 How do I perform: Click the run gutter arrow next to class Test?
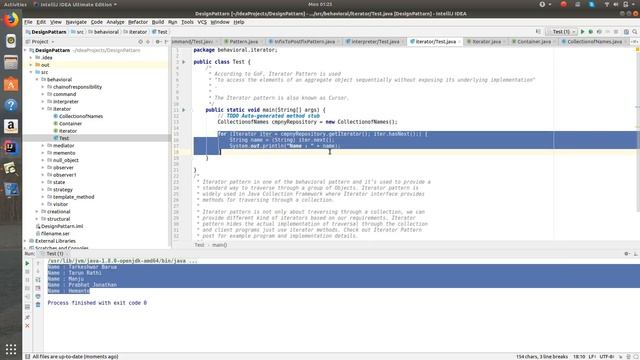tap(184, 62)
